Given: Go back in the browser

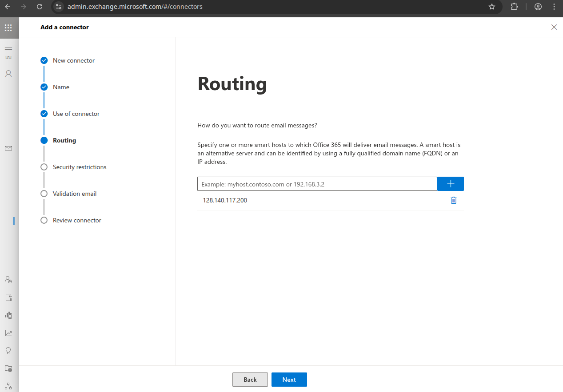Looking at the screenshot, I should 8,7.
